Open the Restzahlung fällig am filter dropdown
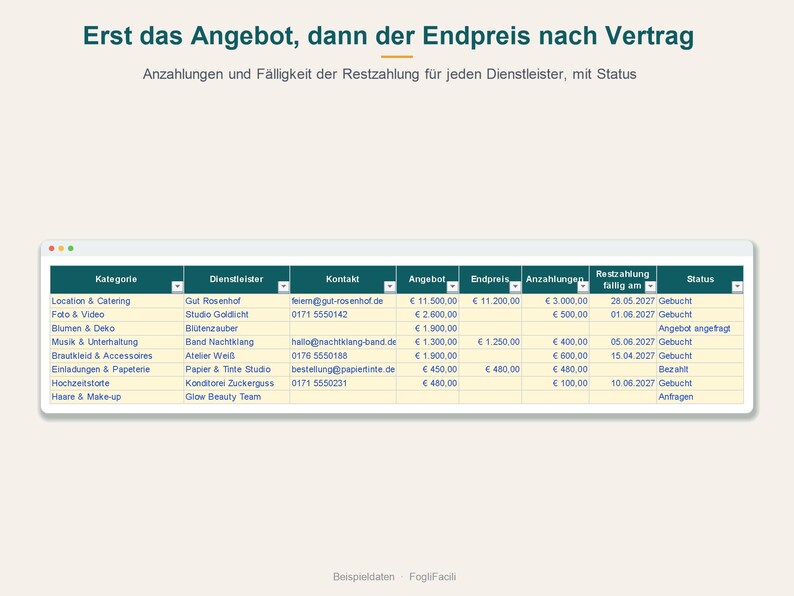 (650, 287)
